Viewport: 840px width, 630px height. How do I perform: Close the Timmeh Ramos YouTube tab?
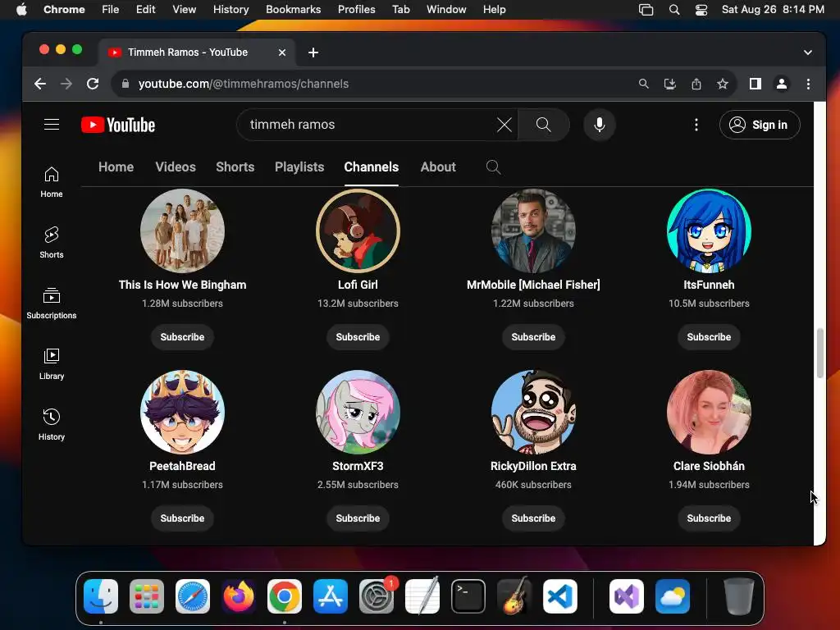pos(282,52)
